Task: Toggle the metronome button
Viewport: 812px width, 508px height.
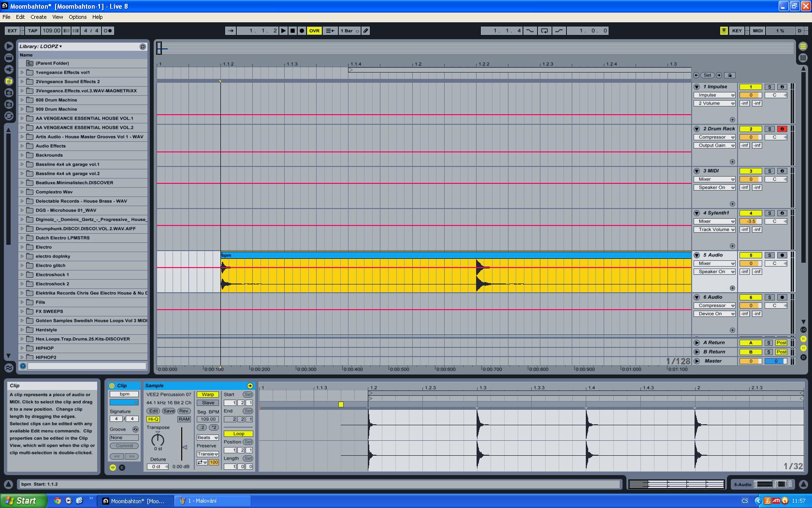Action: click(x=108, y=30)
